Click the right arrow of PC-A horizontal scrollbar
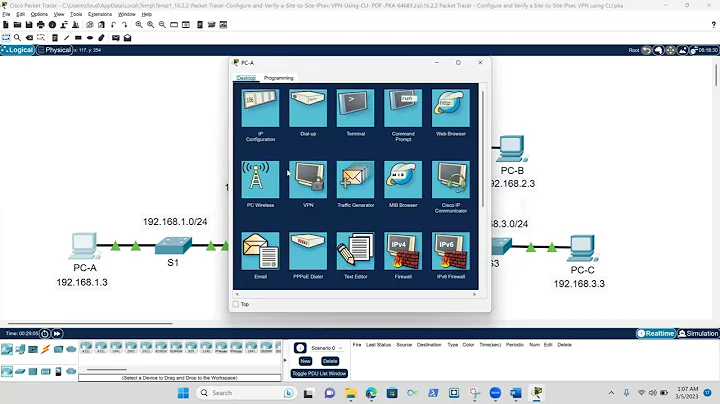Image resolution: width=720 pixels, height=404 pixels. (474, 294)
